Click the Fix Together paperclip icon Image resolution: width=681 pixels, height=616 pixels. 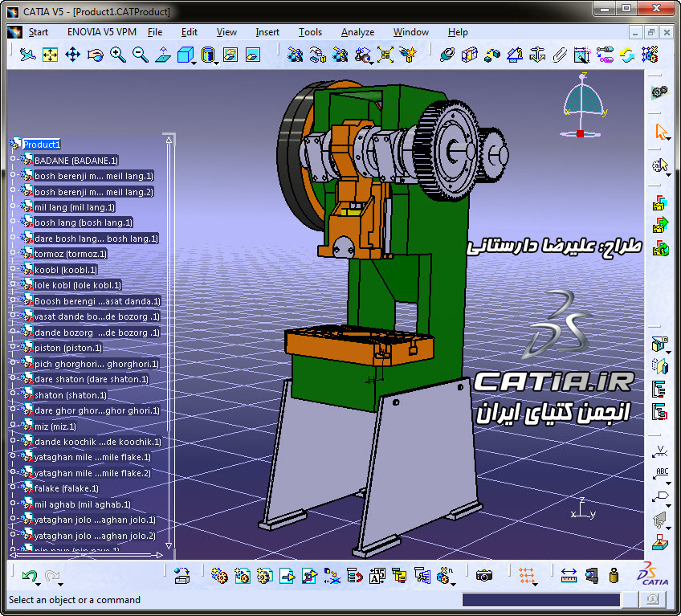[560, 55]
